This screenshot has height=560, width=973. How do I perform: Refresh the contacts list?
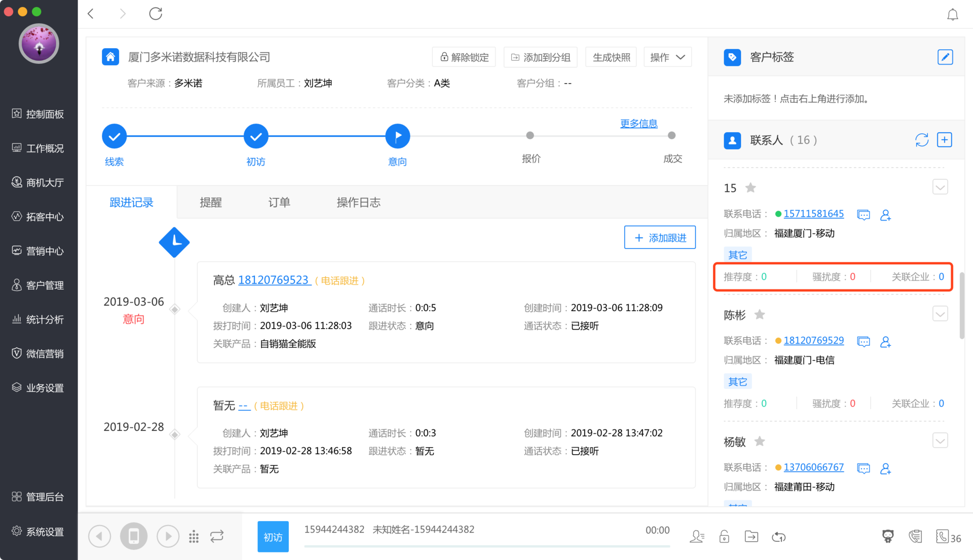point(922,140)
